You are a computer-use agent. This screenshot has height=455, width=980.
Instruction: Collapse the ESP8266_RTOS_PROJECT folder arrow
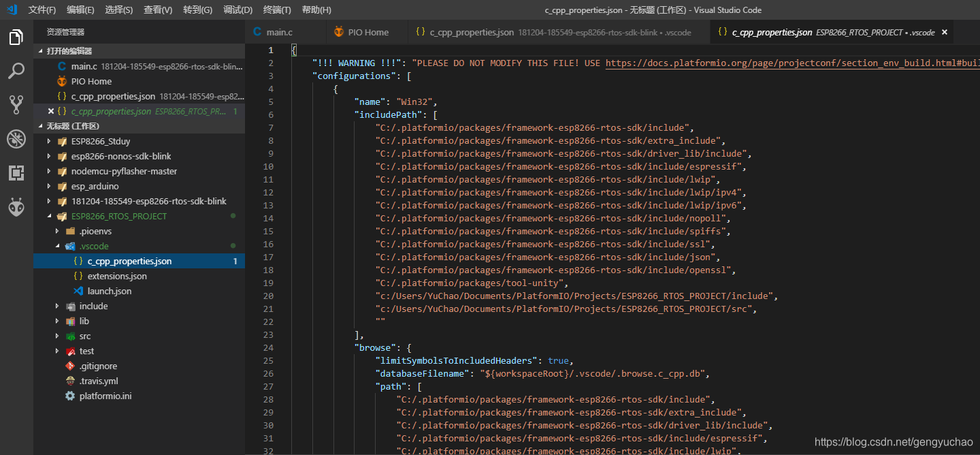pos(49,216)
